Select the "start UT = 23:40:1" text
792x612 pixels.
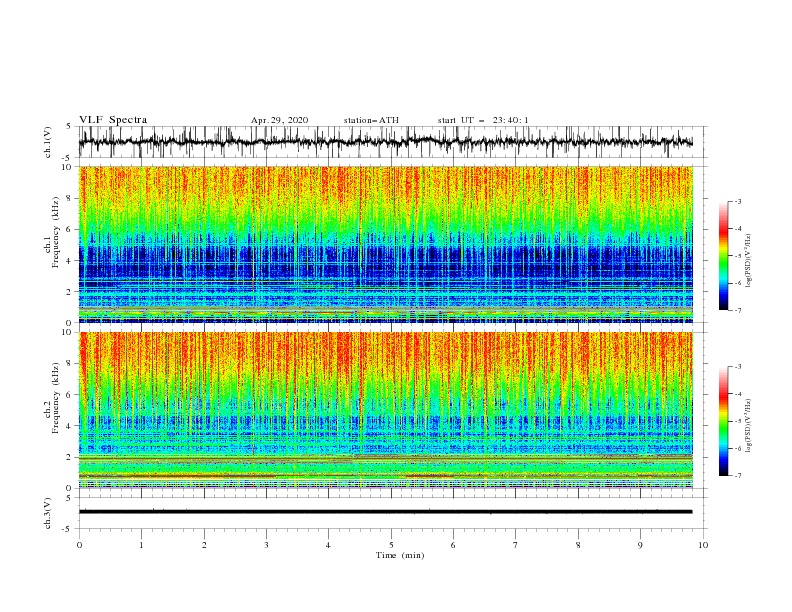483,120
